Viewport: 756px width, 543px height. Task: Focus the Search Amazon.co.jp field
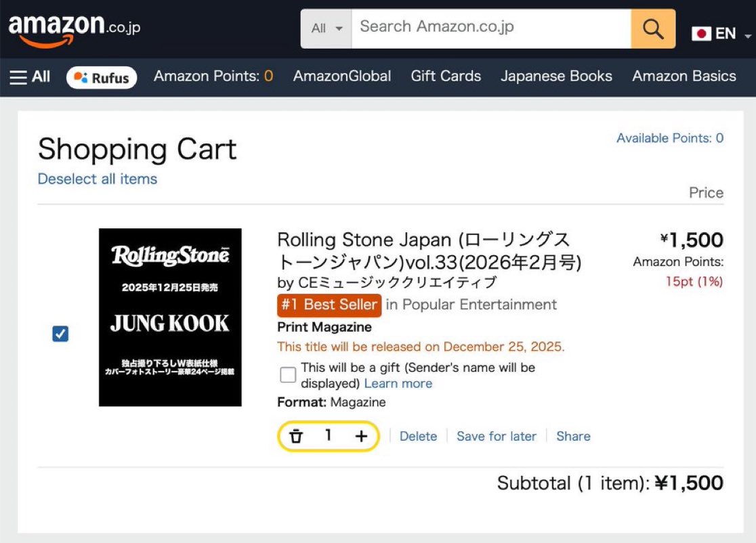coord(491,29)
